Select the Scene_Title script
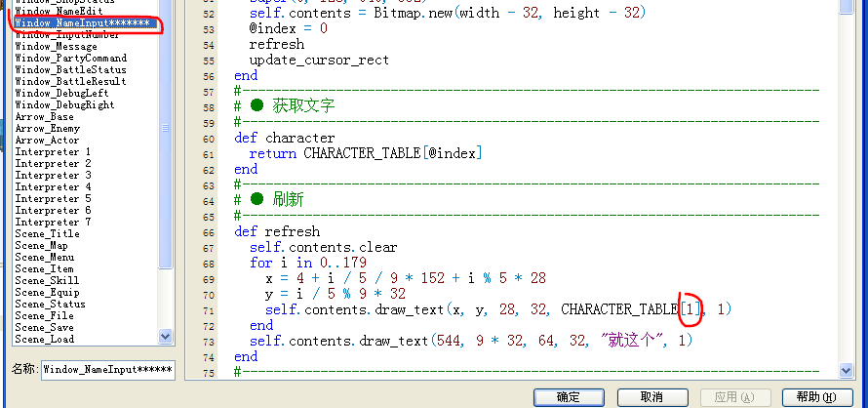This screenshot has width=868, height=408. [x=47, y=234]
